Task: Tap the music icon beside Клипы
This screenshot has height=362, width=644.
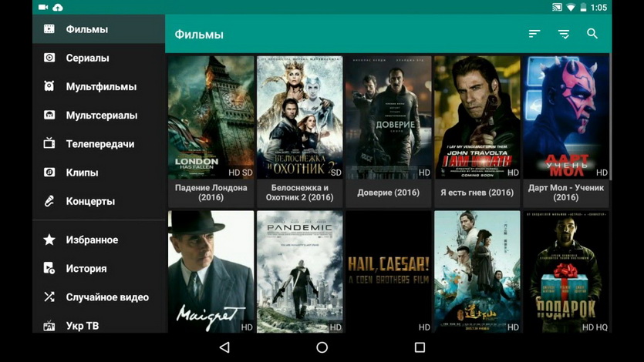Action: (49, 173)
